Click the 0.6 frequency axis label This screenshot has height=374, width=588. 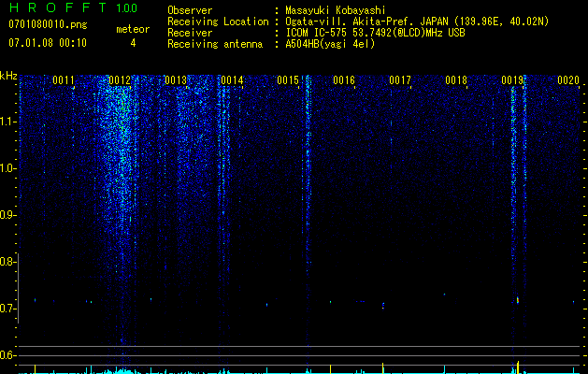click(x=8, y=355)
